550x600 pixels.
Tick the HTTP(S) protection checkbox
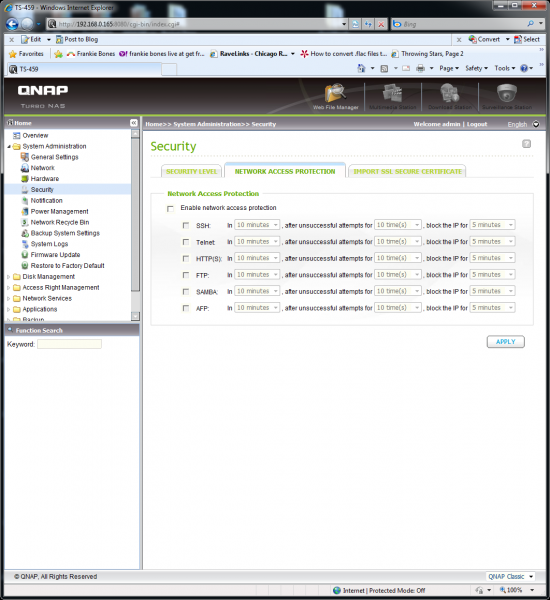(x=186, y=258)
